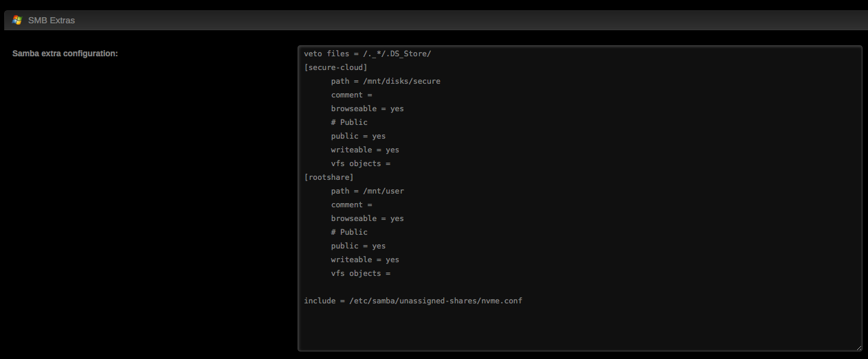The height and width of the screenshot is (359, 868).
Task: Click empty area below the include line
Action: coord(579,328)
